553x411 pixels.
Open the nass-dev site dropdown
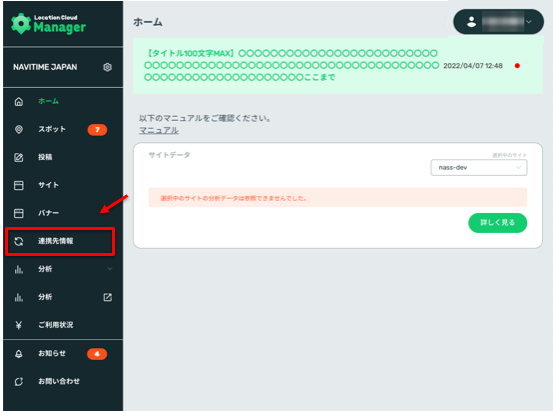coord(479,168)
